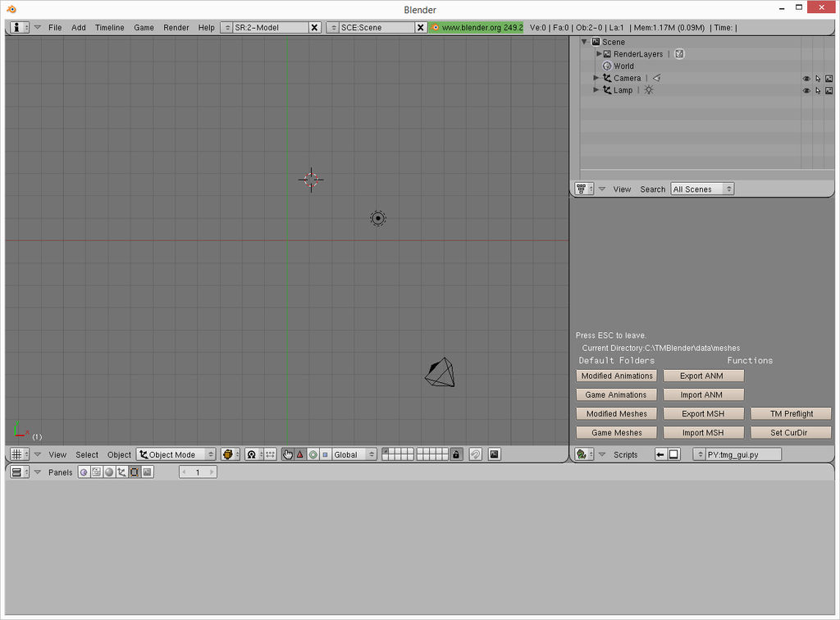Open the Help menu
Screen dimensions: 840x620
tap(206, 27)
